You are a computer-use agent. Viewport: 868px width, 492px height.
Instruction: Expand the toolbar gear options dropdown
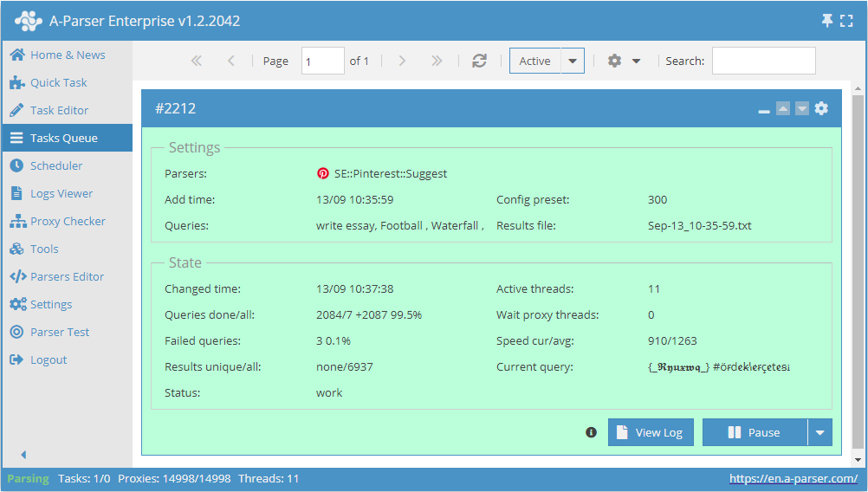[625, 61]
